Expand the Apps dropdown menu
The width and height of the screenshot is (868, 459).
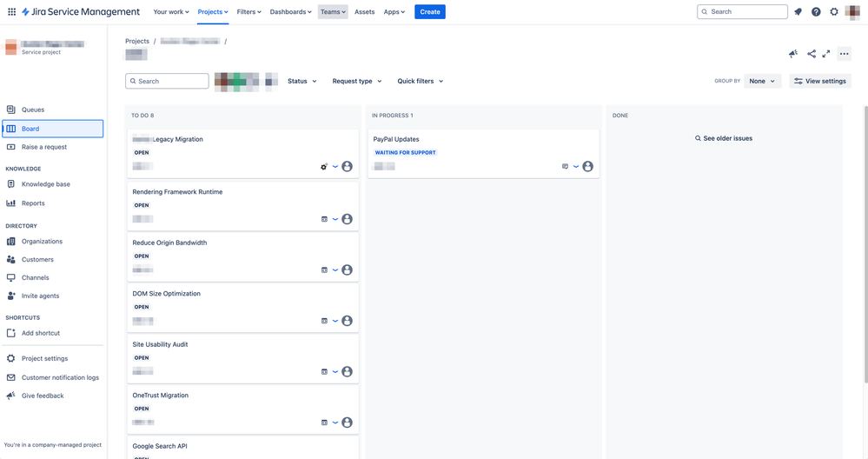394,11
